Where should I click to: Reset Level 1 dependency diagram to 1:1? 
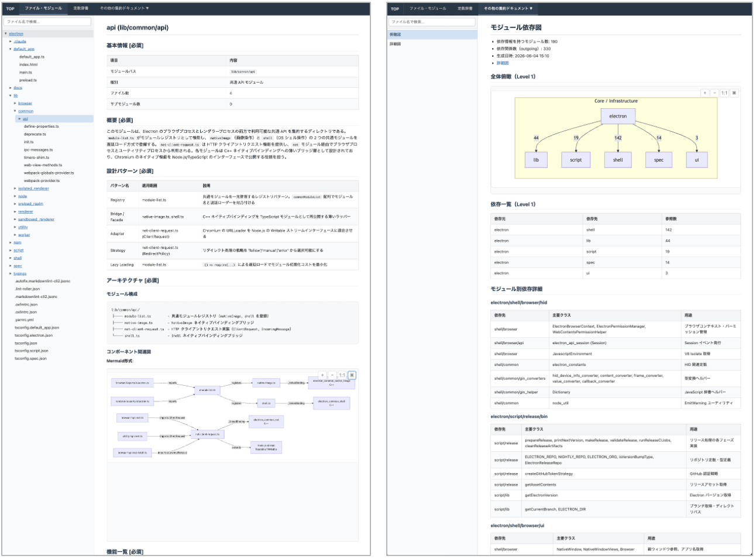tap(724, 93)
